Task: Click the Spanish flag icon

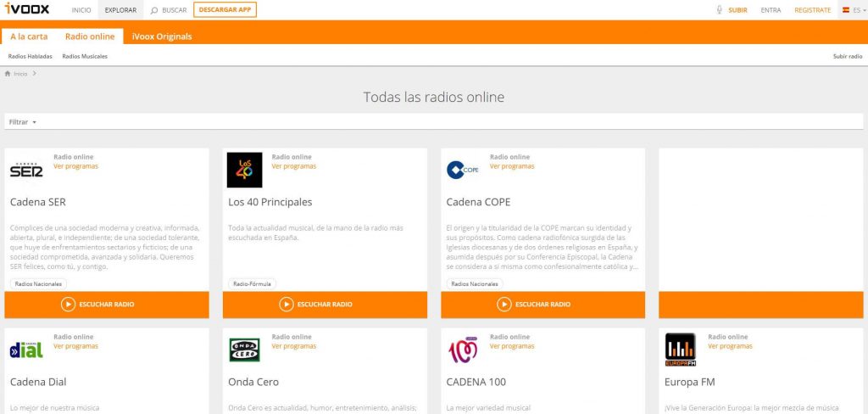Action: coord(846,10)
